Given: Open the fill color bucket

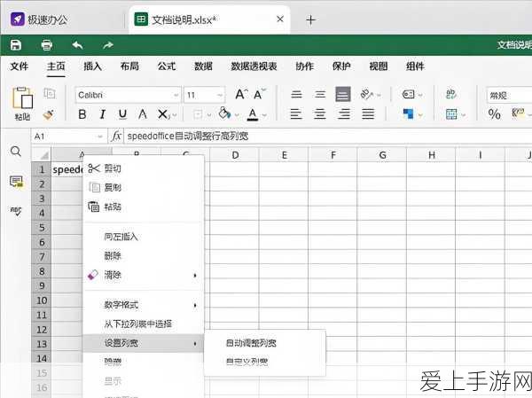Looking at the screenshot, I should (x=224, y=113).
